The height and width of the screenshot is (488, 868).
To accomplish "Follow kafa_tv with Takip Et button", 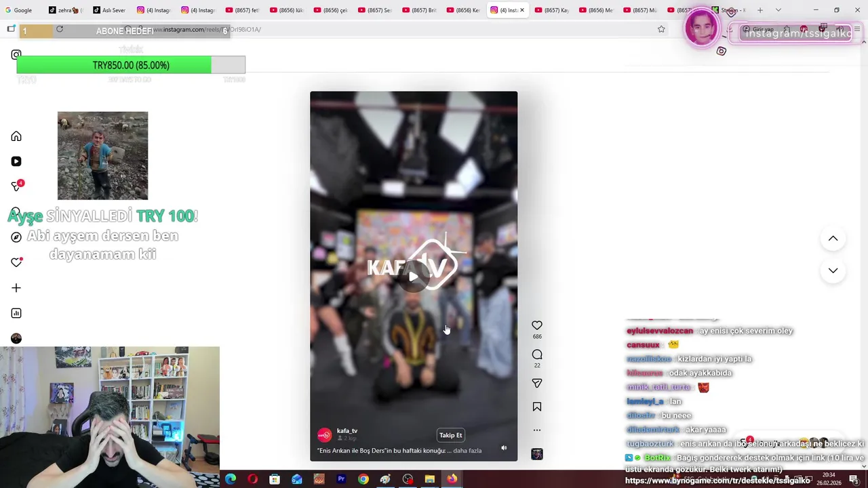I will click(x=450, y=435).
